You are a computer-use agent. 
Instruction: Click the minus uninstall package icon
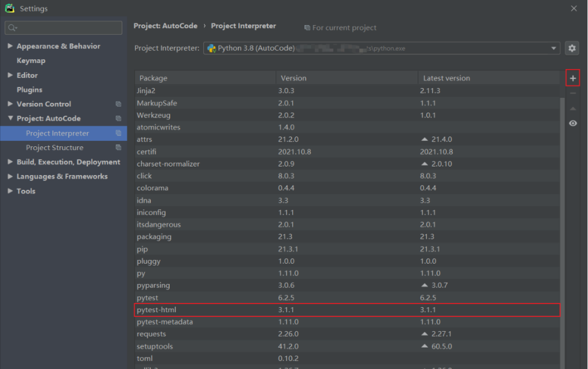[573, 93]
